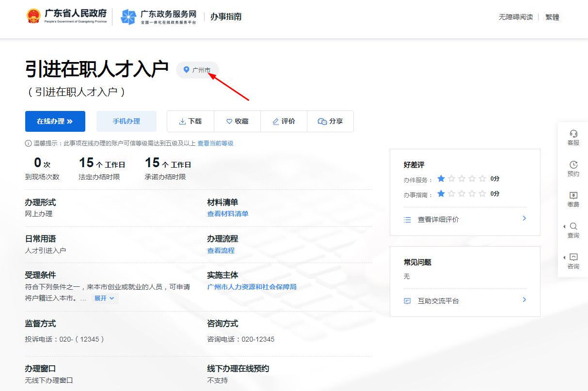Switch to traditional Chinese with 繁體
The width and height of the screenshot is (588, 391).
tap(552, 17)
